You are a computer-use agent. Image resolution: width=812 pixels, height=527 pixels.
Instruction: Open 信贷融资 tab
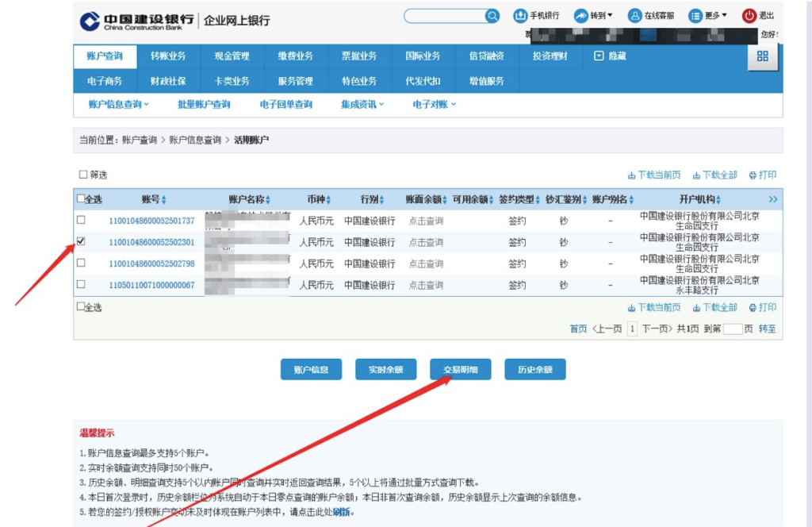487,56
